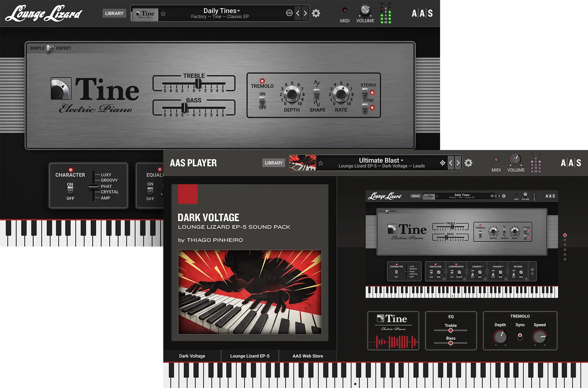Go to next preset in Lounge Lizard
Image resolution: width=588 pixels, height=388 pixels.
click(x=305, y=13)
